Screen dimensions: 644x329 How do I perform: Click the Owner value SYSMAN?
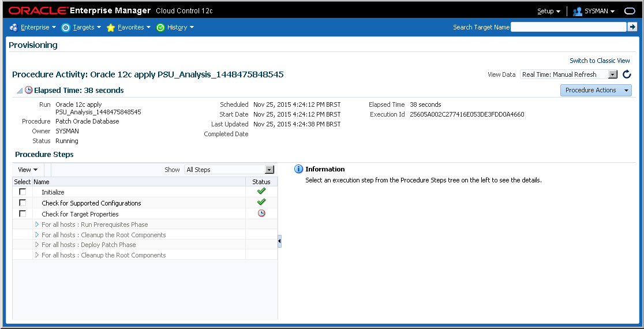click(67, 131)
